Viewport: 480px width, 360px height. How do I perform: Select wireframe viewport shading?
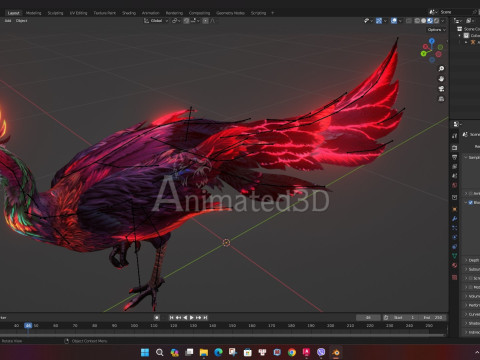417,21
